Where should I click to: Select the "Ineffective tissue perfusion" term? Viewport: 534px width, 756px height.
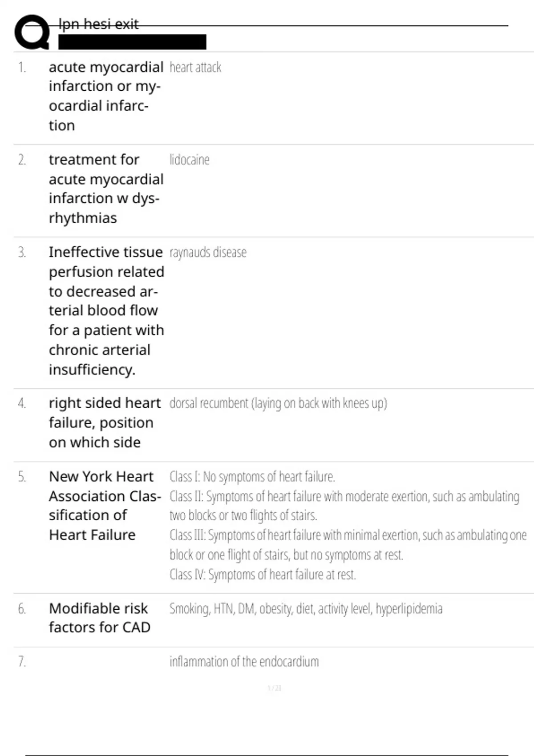pyautogui.click(x=106, y=310)
